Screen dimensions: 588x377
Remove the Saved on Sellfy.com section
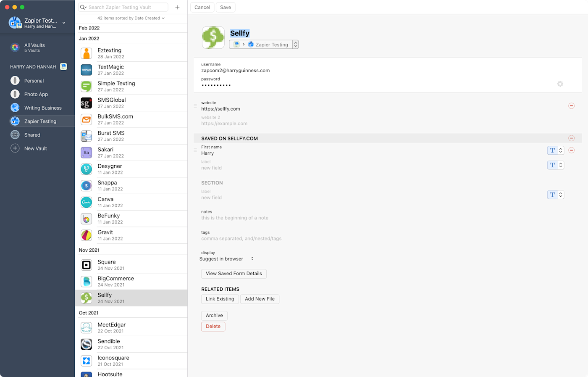pos(571,138)
